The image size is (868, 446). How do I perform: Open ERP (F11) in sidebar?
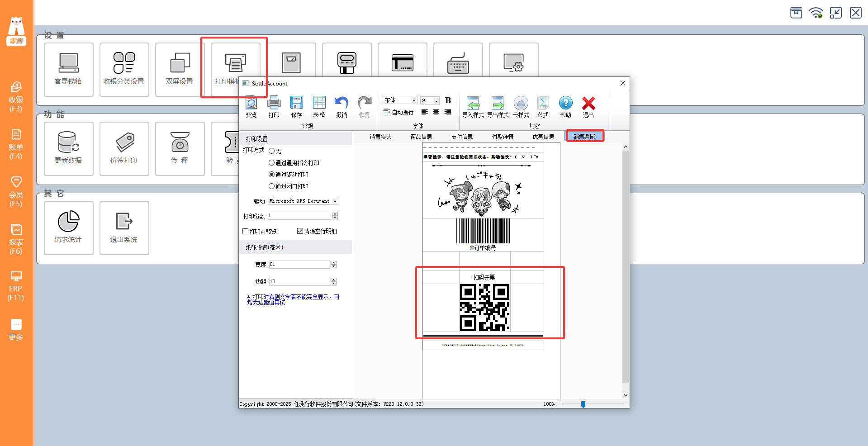click(x=16, y=286)
